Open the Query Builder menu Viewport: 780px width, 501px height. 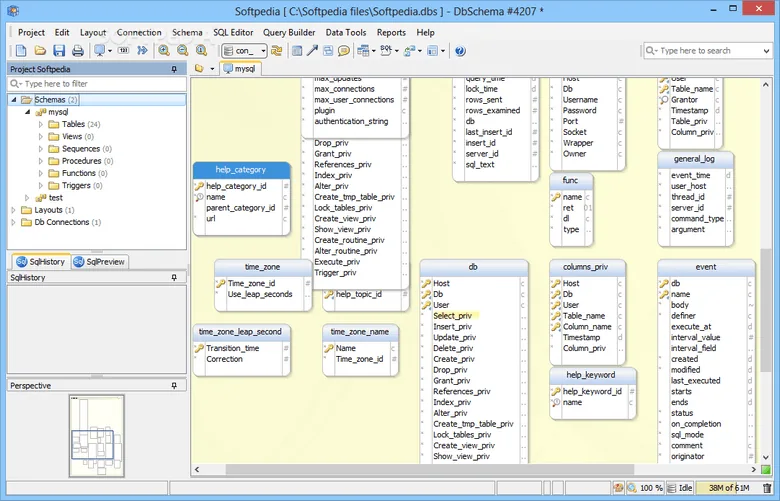click(x=289, y=32)
